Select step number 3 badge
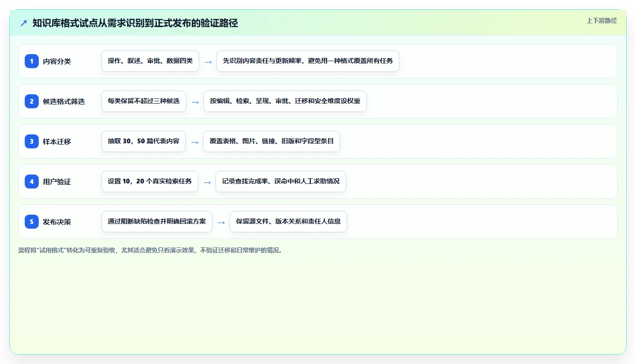This screenshot has height=364, width=636. coord(32,141)
